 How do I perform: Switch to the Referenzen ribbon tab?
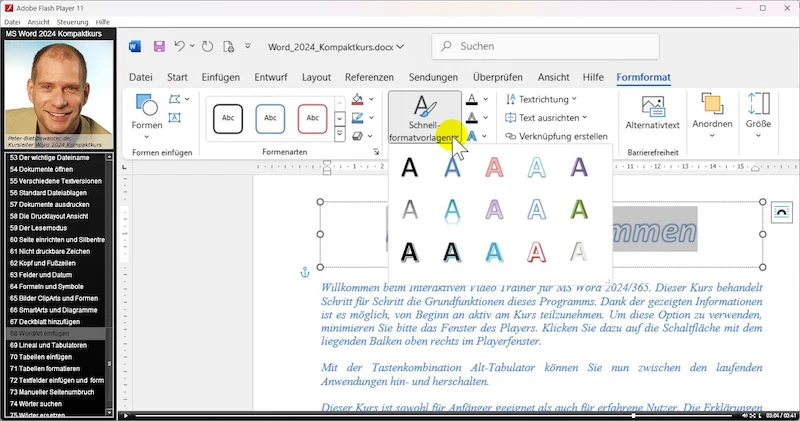pos(369,77)
